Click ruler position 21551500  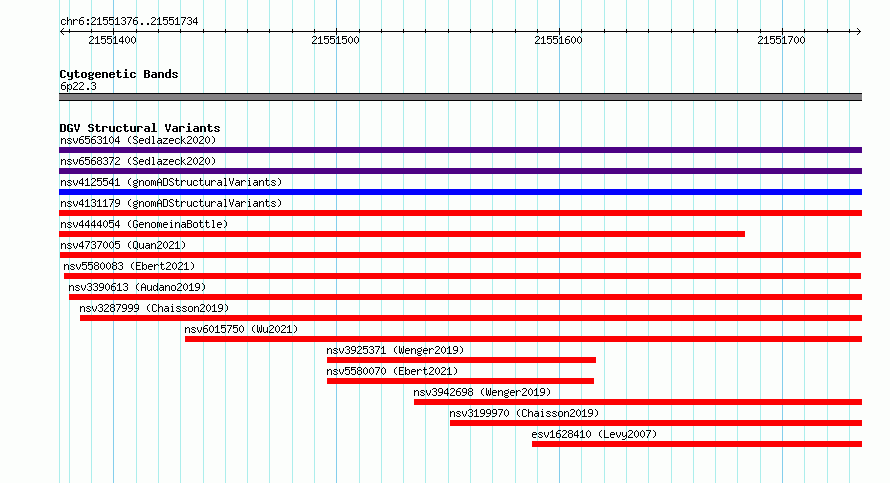click(x=335, y=40)
